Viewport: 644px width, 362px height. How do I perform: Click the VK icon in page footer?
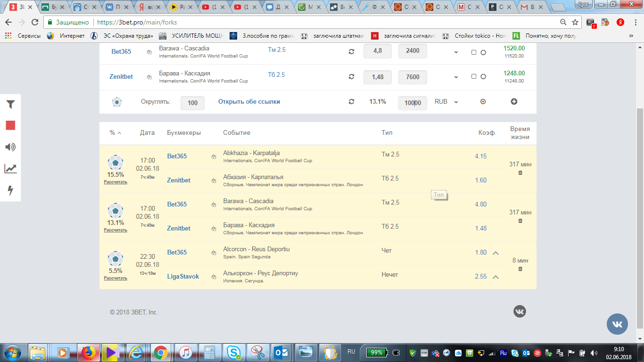(520, 311)
